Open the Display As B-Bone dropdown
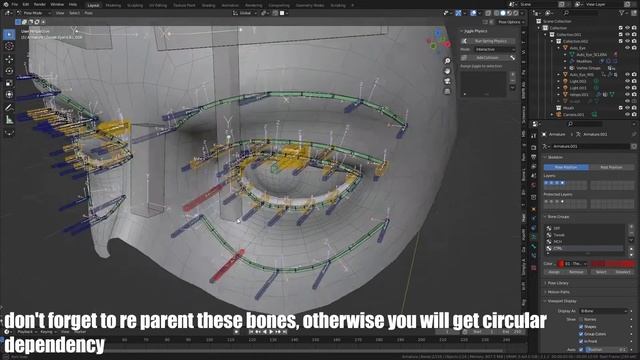This screenshot has height=360, width=640. pyautogui.click(x=603, y=311)
